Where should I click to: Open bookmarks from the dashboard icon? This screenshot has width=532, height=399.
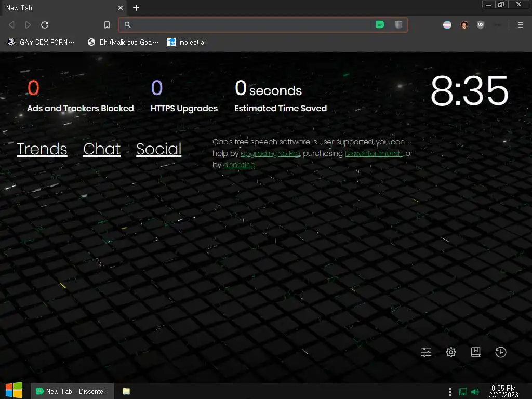476,352
